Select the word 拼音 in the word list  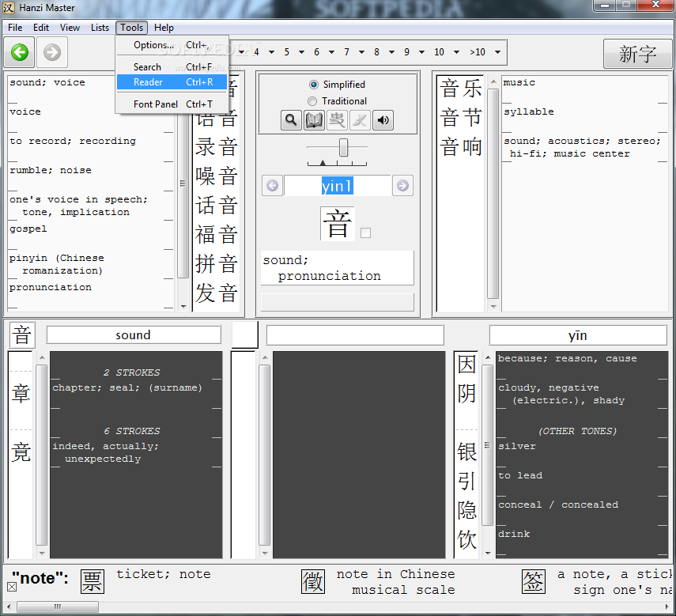coord(216,264)
